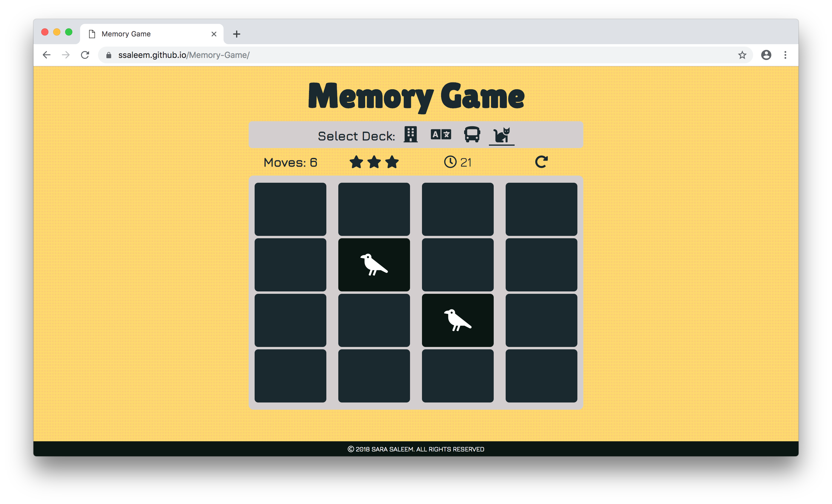Select the buildings deck icon

pos(411,135)
